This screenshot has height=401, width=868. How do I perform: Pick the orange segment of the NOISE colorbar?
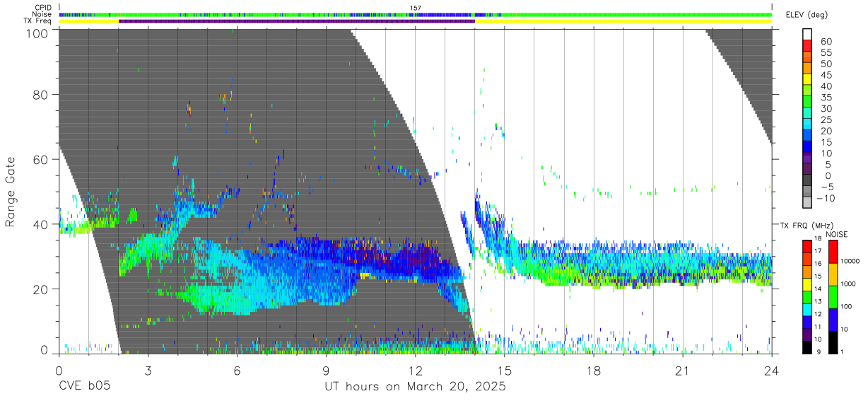pos(833,274)
